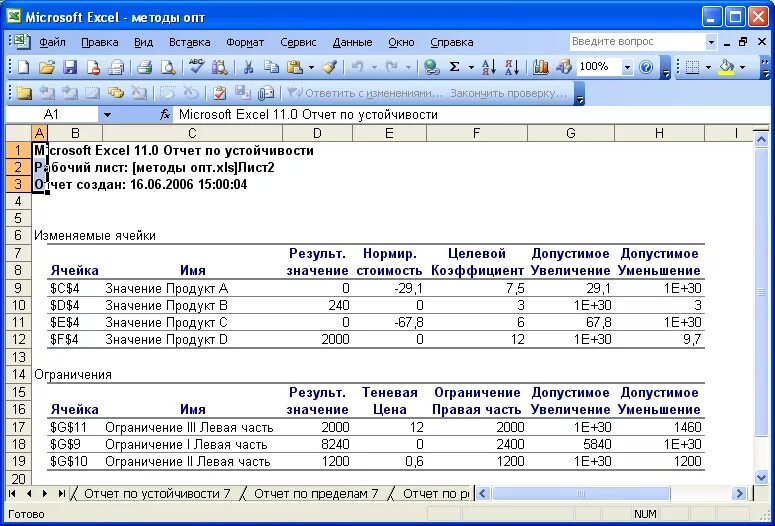Expand the fill color dropdown arrow
The height and width of the screenshot is (526, 775).
pyautogui.click(x=742, y=67)
